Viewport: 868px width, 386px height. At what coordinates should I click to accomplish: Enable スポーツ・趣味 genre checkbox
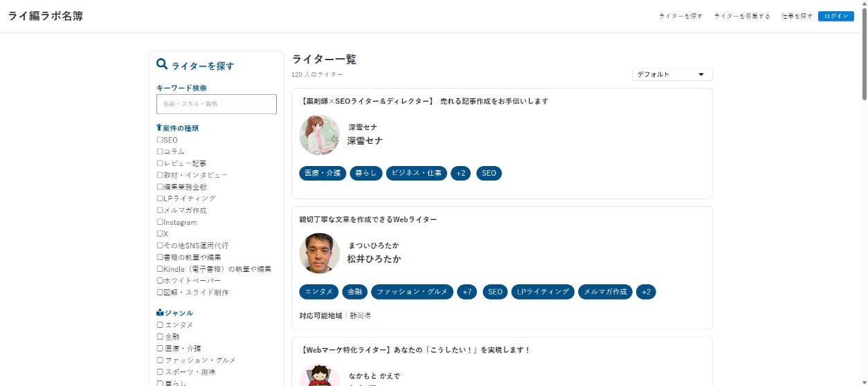(x=160, y=371)
